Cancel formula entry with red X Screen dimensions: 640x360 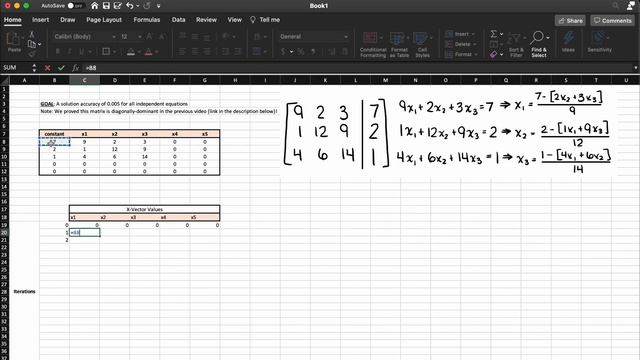[47, 68]
